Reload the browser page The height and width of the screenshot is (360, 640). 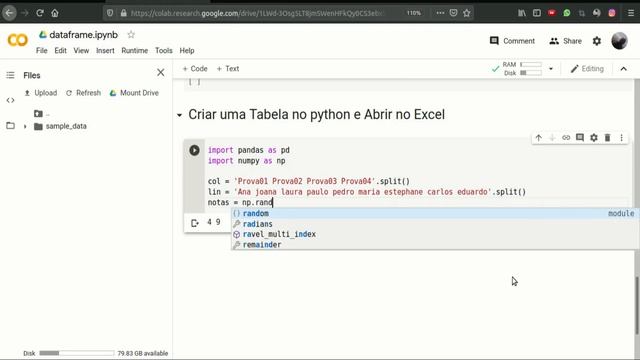[40, 13]
